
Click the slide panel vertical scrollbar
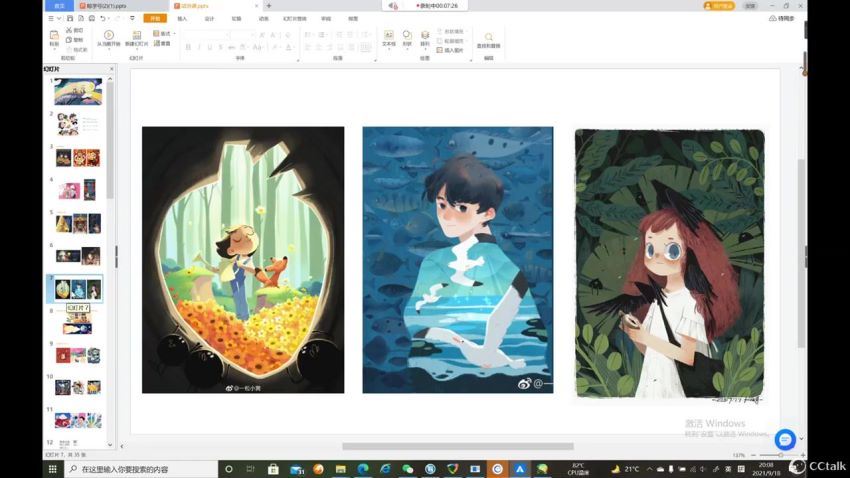coord(110,140)
